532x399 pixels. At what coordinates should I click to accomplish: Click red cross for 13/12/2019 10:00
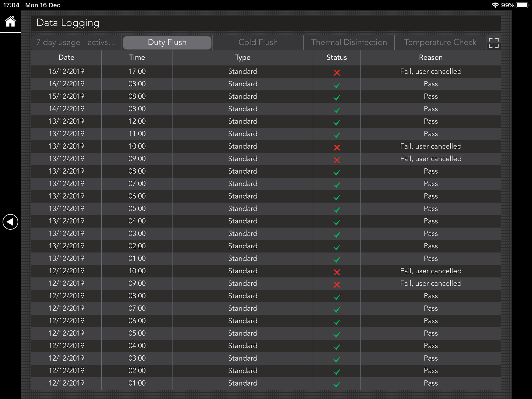click(337, 147)
